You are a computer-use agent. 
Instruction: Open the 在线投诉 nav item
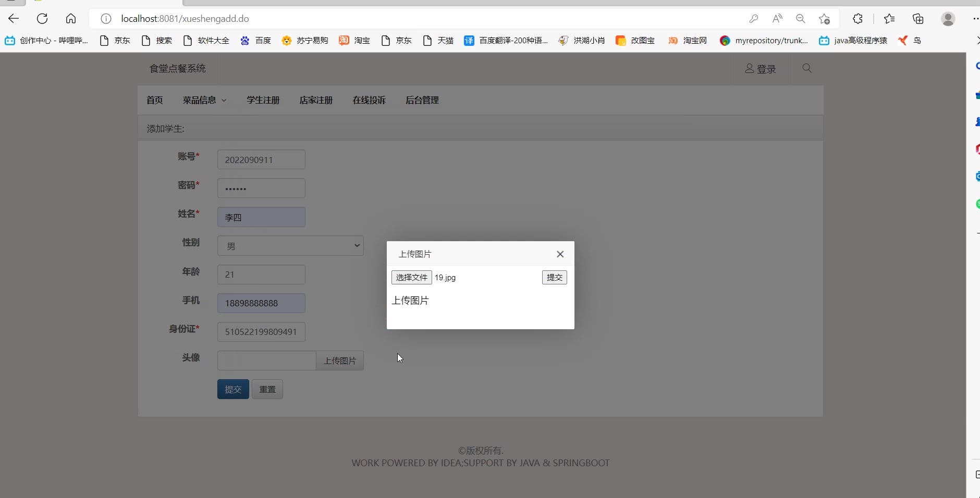[369, 100]
